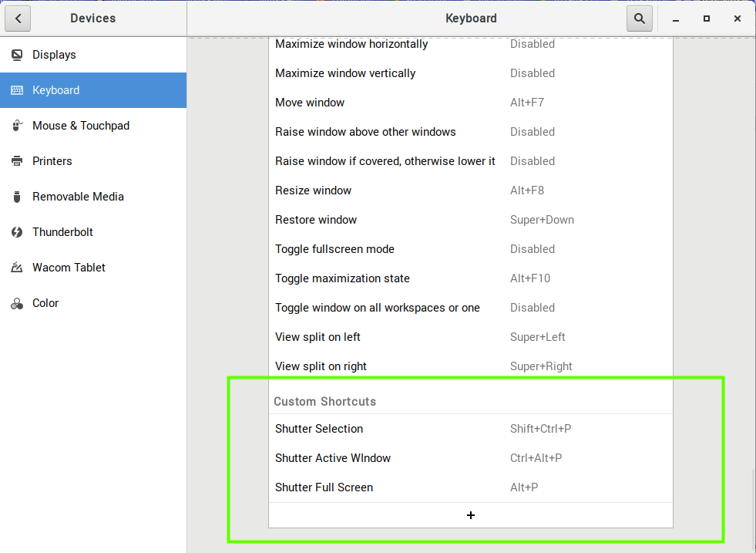
Task: Edit Raise window above other windows
Action: (x=471, y=132)
